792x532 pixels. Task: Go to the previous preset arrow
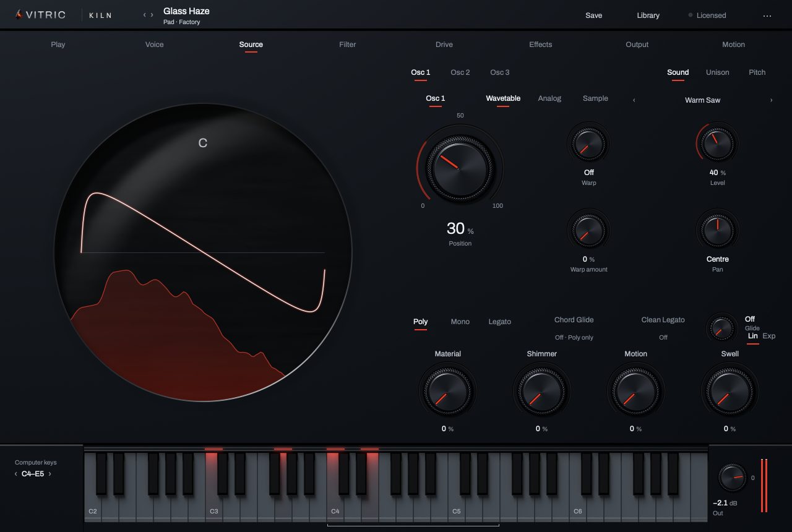click(x=145, y=15)
